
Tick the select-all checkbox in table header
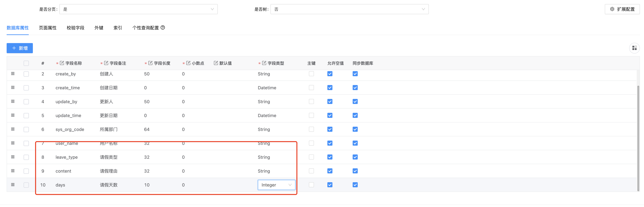click(26, 63)
